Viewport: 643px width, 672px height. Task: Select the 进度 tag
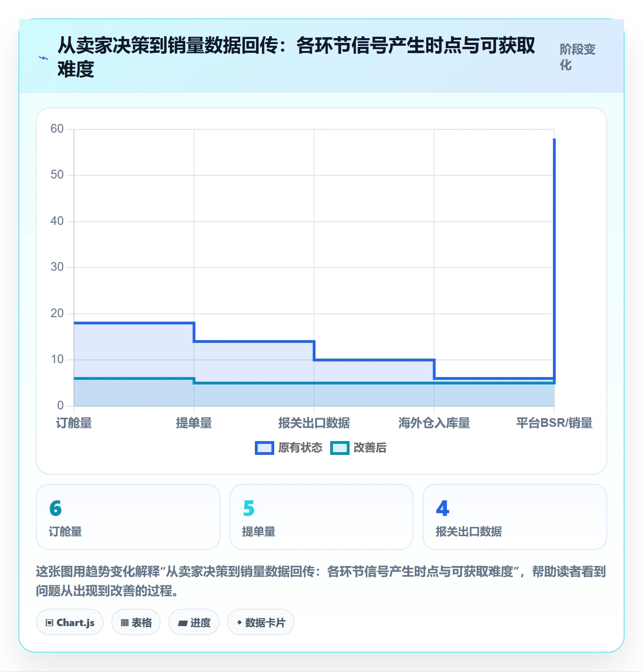[194, 622]
